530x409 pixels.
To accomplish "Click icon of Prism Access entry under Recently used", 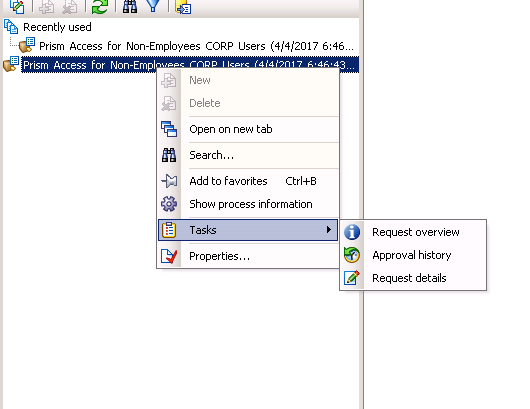I will tap(27, 45).
